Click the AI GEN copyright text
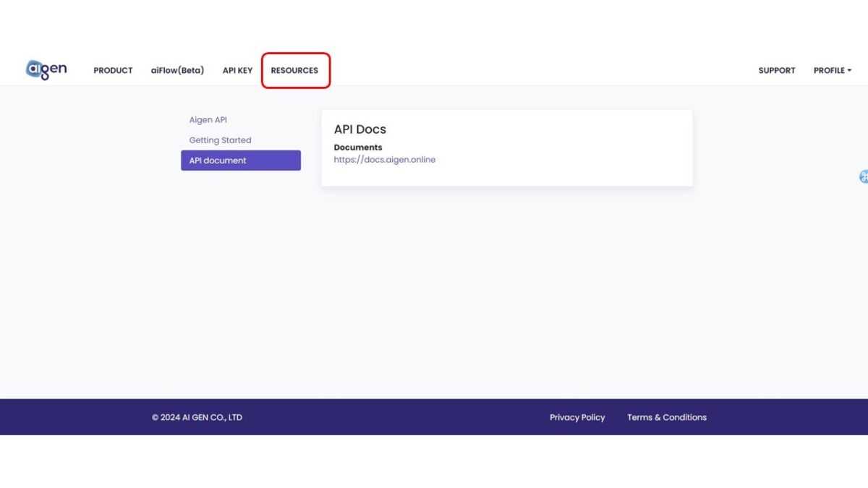This screenshot has height=488, width=868. 196,417
